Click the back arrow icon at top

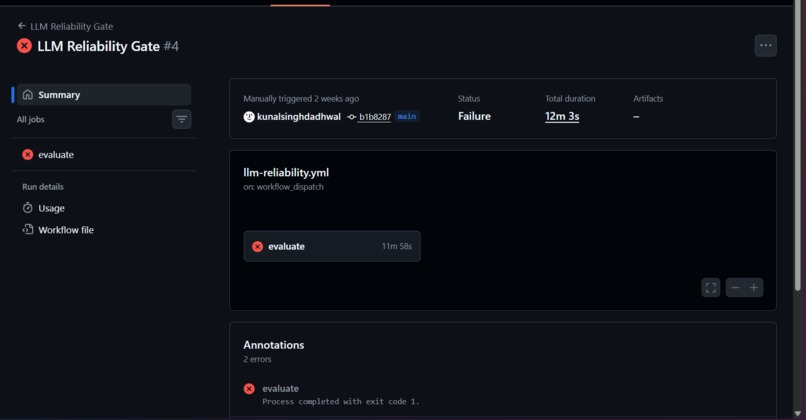point(22,26)
